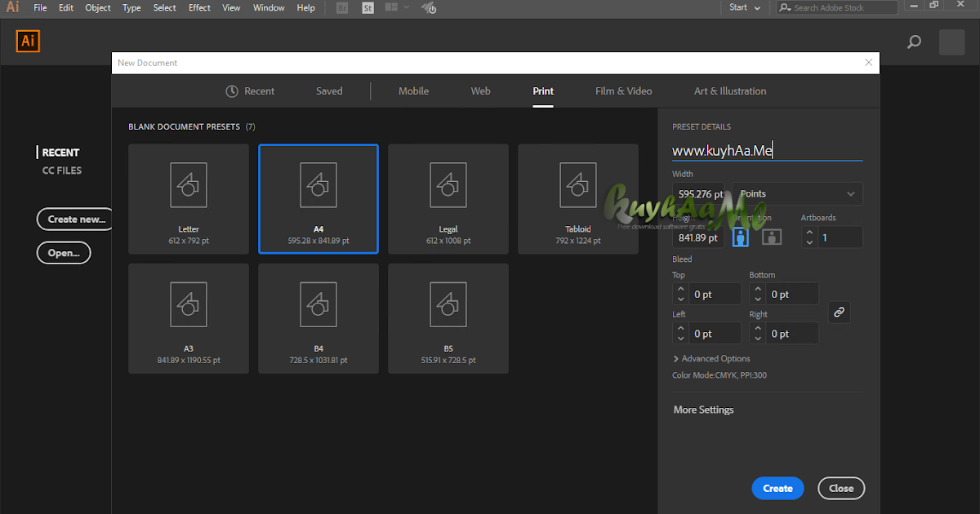Screen dimensions: 980x514
Task: Choose the Letter preset thumbnail
Action: [189, 199]
